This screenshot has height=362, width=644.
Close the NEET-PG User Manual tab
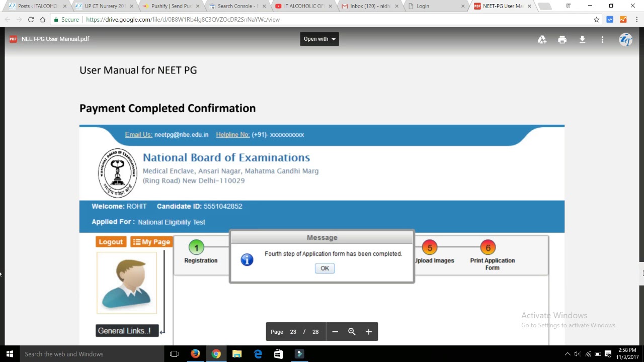pos(529,6)
